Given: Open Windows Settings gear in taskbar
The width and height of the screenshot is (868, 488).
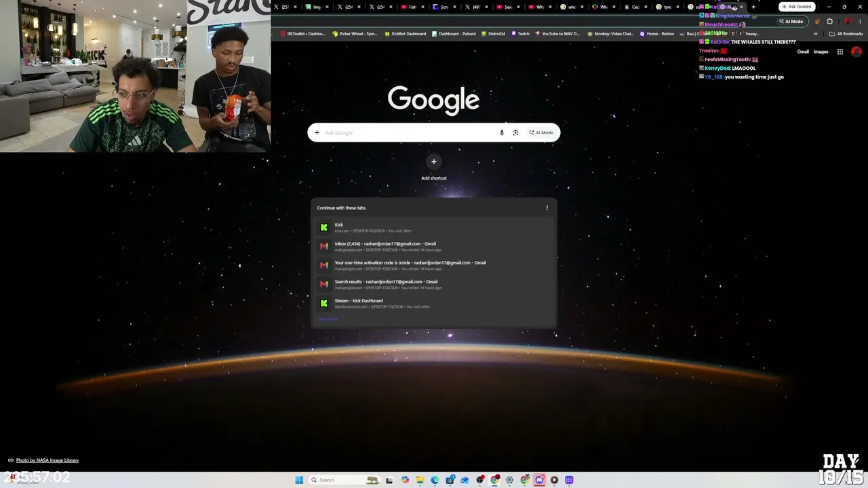Looking at the screenshot, I should [x=509, y=480].
